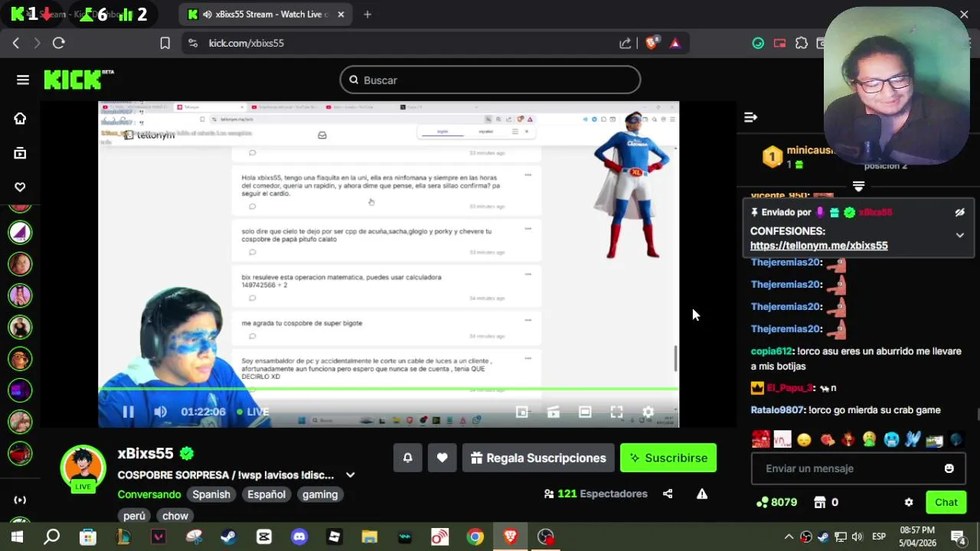Open the Following heart icon in sidebar
Screen dimensions: 980x551
click(x=20, y=187)
